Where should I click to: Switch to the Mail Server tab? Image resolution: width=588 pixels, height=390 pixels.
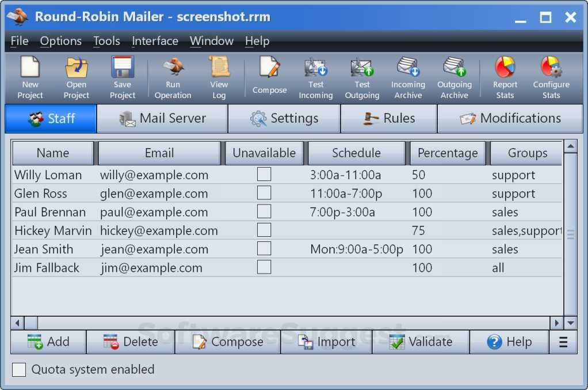(x=162, y=119)
